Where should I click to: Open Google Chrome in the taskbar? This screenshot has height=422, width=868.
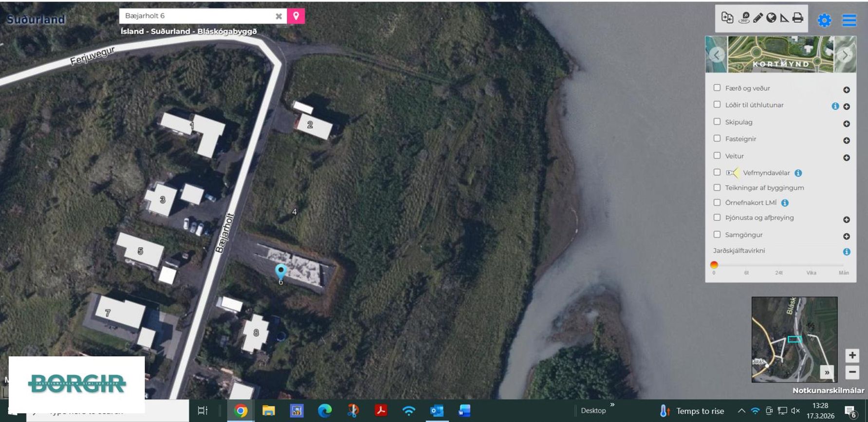[240, 411]
